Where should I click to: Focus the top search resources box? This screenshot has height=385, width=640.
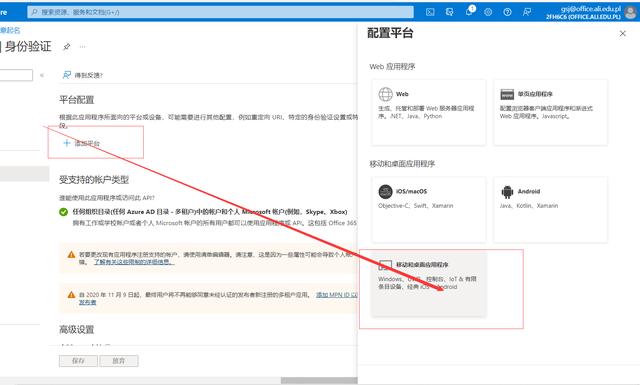(x=220, y=12)
